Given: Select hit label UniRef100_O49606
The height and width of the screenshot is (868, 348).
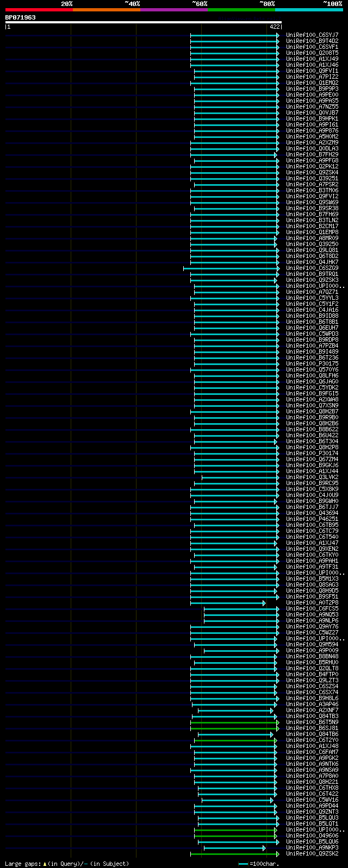Looking at the screenshot, I should click(312, 835).
